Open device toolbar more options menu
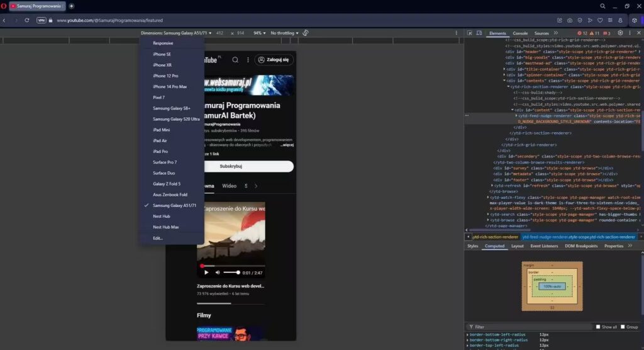Image resolution: width=644 pixels, height=350 pixels. tap(457, 33)
